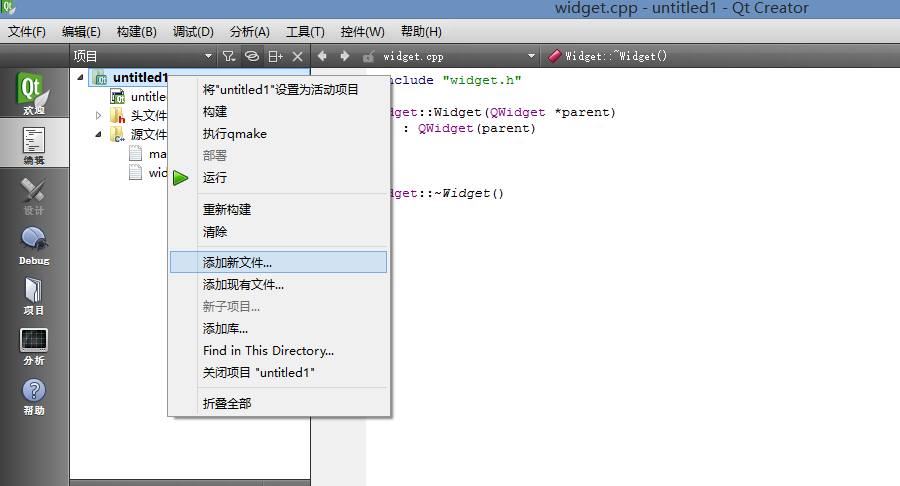Open the Analyze (分析) mode
The height and width of the screenshot is (486, 900).
(x=34, y=346)
